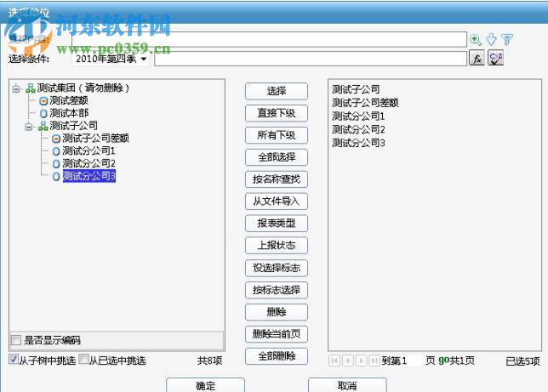Click the 从文件导入 button
Viewport: 548px width, 392px height.
tap(277, 202)
